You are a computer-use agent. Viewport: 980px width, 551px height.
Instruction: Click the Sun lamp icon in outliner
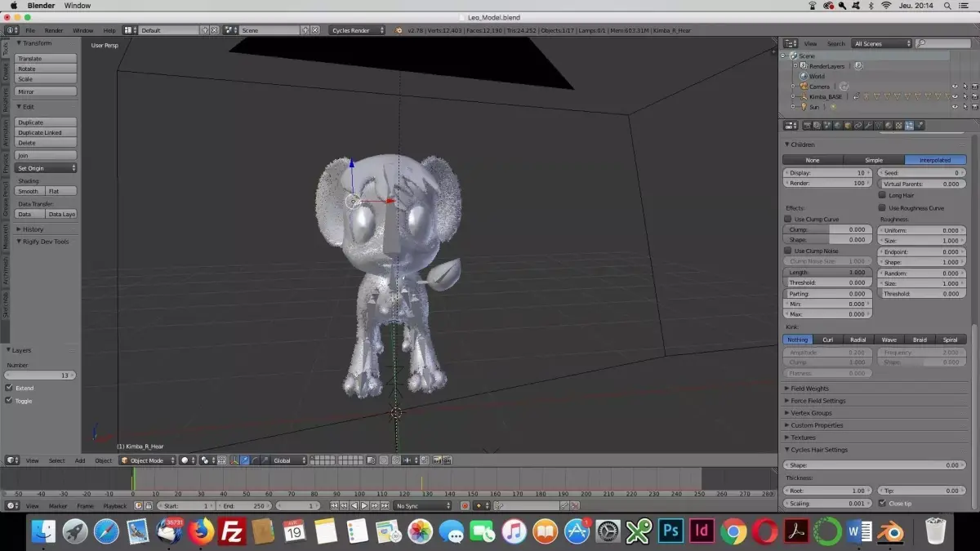click(x=803, y=107)
